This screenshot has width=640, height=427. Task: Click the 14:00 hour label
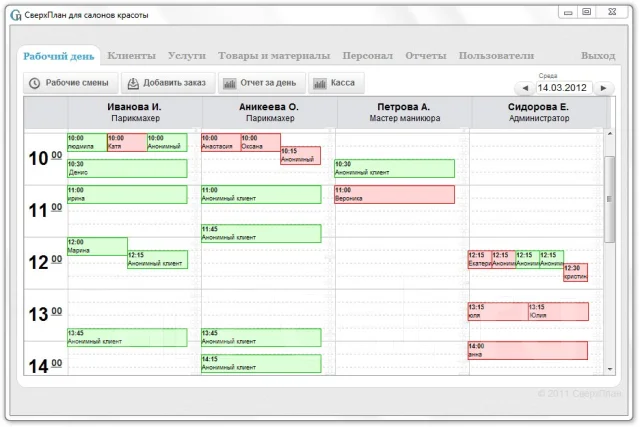point(45,366)
